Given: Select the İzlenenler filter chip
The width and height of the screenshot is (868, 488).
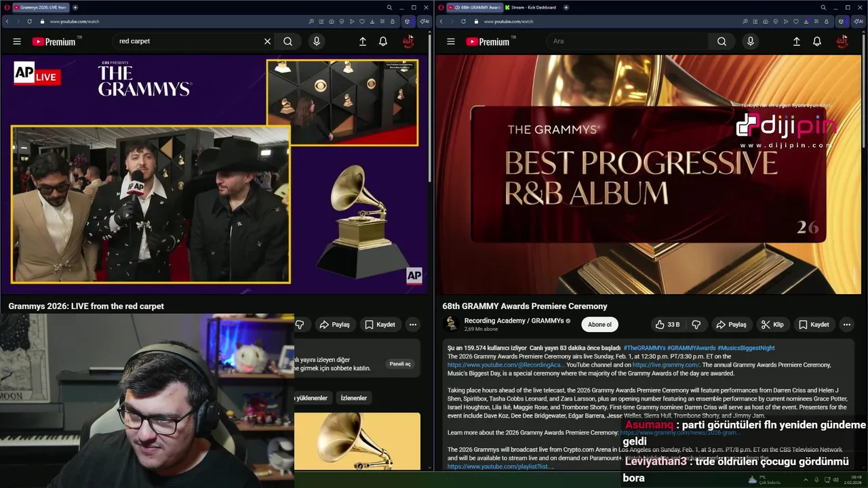Looking at the screenshot, I should tap(353, 398).
